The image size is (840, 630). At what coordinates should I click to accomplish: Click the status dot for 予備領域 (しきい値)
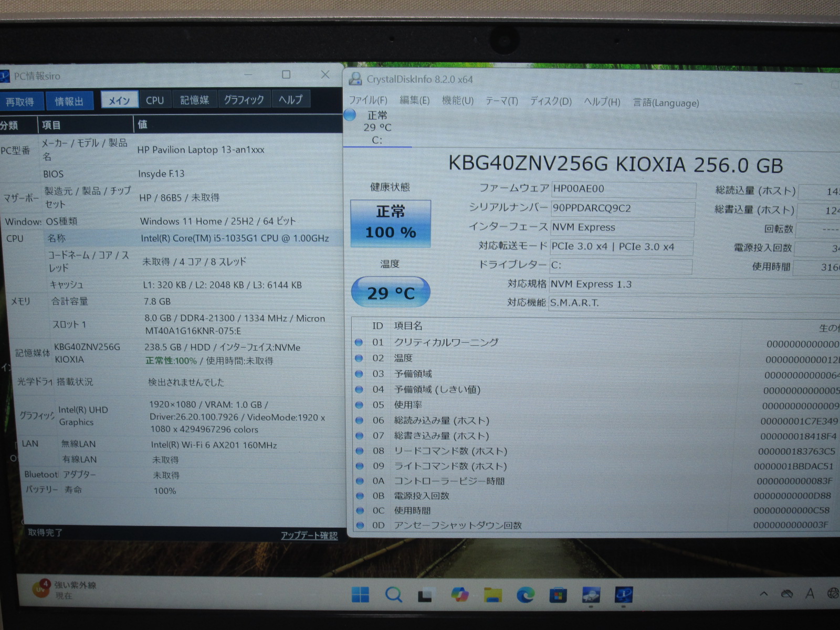(359, 390)
